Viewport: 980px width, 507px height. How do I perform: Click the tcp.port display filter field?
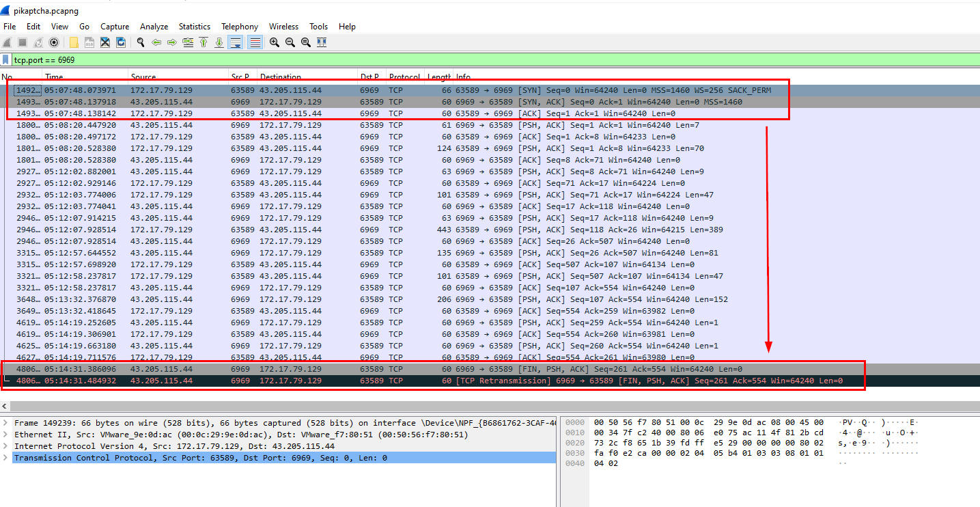[x=410, y=60]
